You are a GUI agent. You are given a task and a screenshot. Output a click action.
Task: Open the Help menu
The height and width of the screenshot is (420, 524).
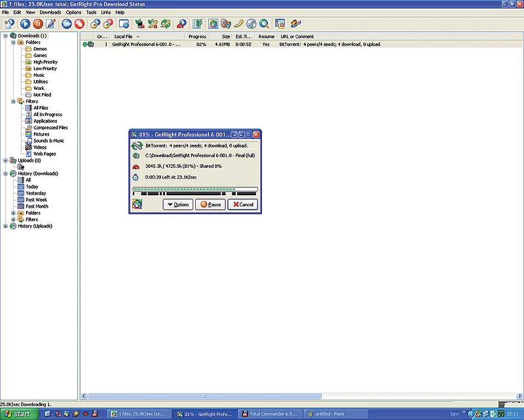pyautogui.click(x=120, y=12)
